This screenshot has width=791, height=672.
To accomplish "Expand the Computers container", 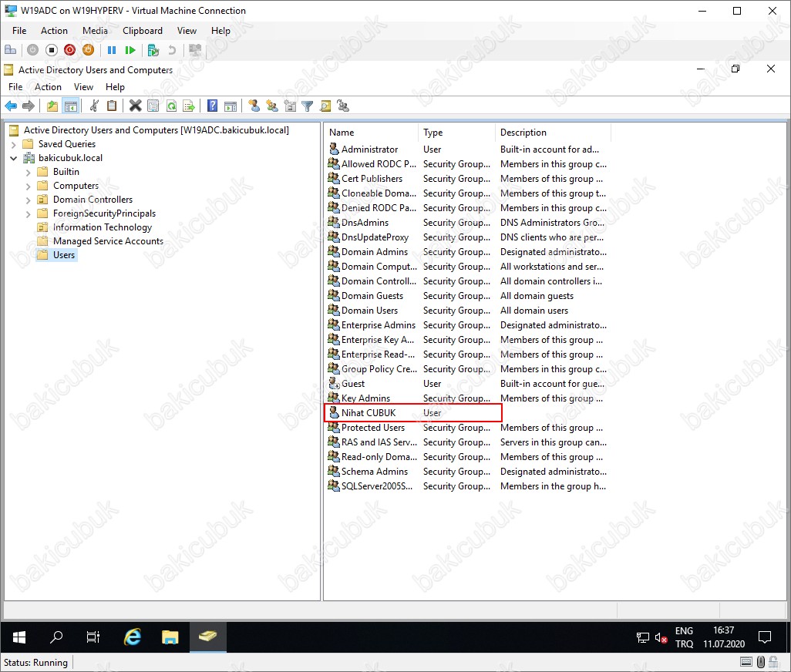I will (29, 186).
